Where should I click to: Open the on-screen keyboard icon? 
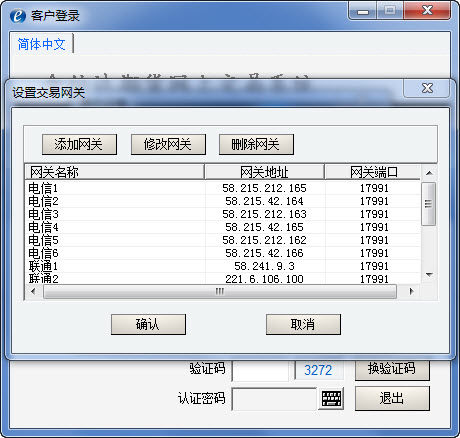pos(331,399)
